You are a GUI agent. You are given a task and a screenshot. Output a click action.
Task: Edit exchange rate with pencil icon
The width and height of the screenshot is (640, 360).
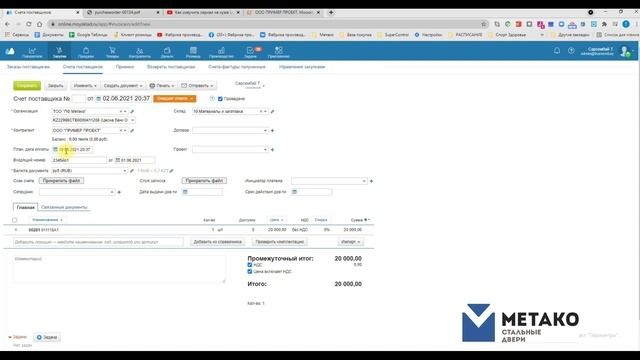[x=172, y=171]
